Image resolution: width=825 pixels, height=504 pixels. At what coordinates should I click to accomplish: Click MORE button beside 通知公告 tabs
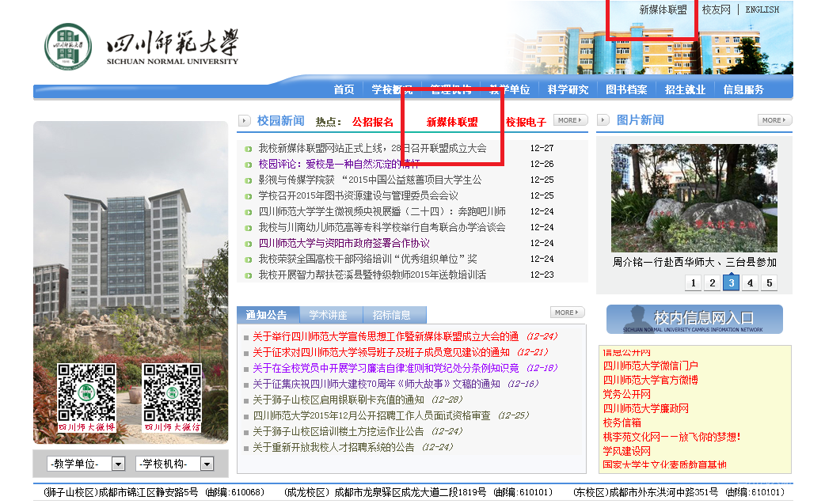(567, 313)
